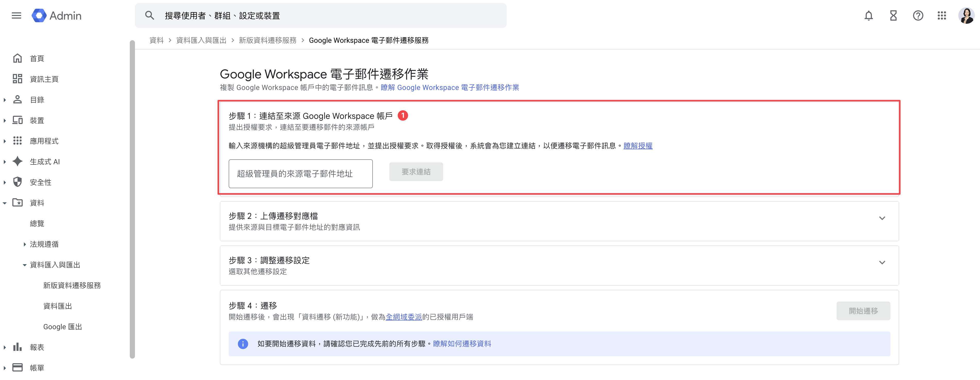This screenshot has width=980, height=380.
Task: Expand 步驟 2 上傳遷移對應檔 panel
Action: (x=882, y=218)
